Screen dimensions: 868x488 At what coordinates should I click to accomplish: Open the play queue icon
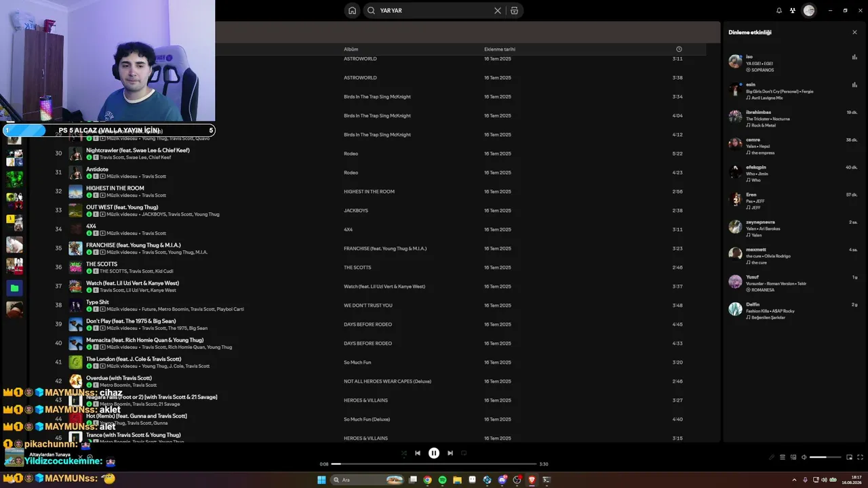click(x=783, y=457)
